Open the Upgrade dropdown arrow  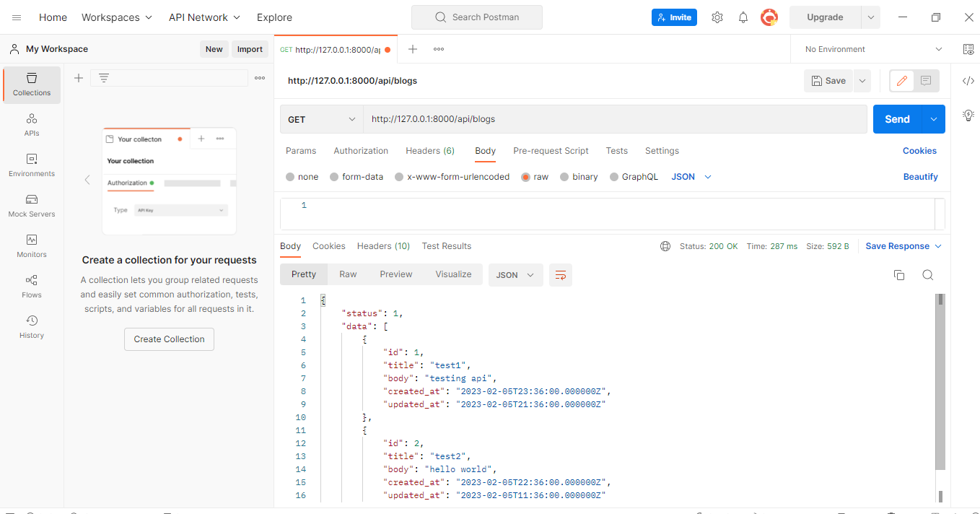tap(871, 17)
